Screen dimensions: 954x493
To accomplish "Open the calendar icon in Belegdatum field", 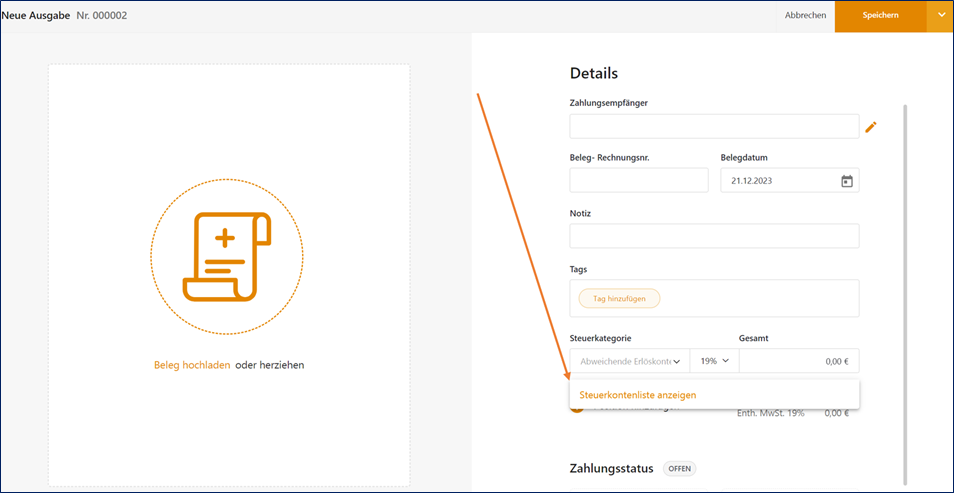I will (x=846, y=181).
